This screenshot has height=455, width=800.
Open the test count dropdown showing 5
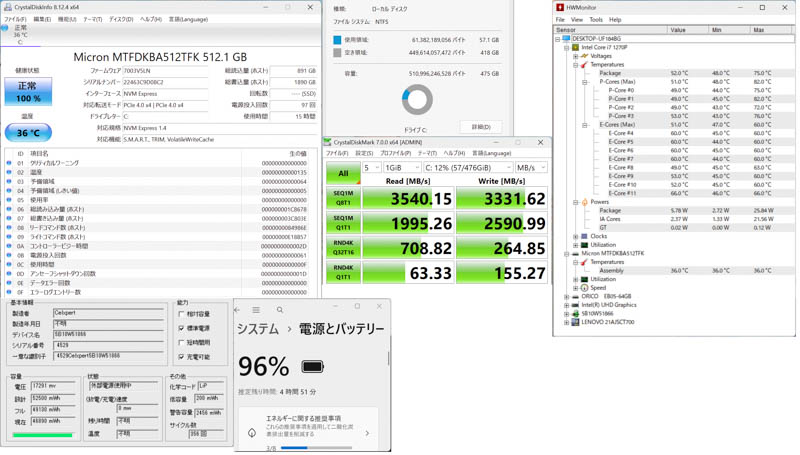click(372, 168)
